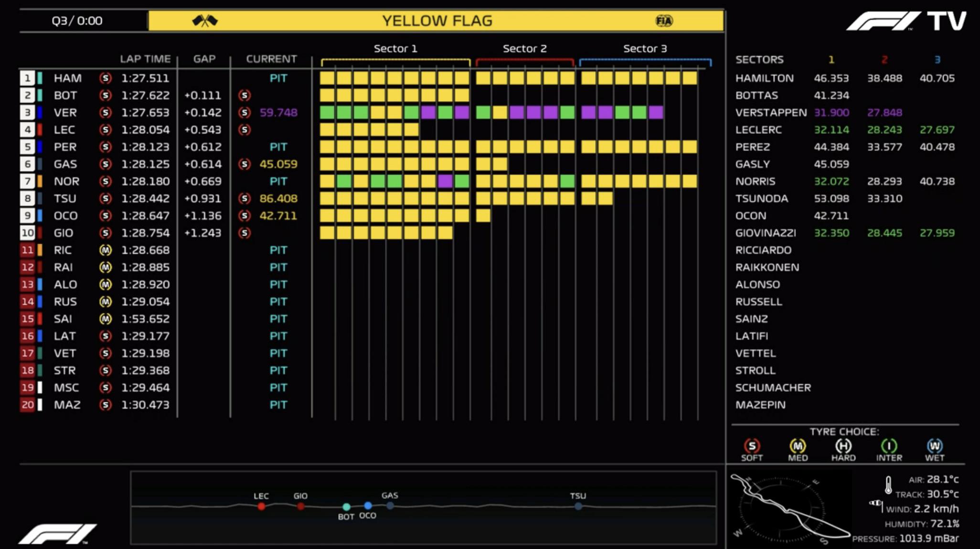Click the OCO dot on track position bar

point(368,506)
